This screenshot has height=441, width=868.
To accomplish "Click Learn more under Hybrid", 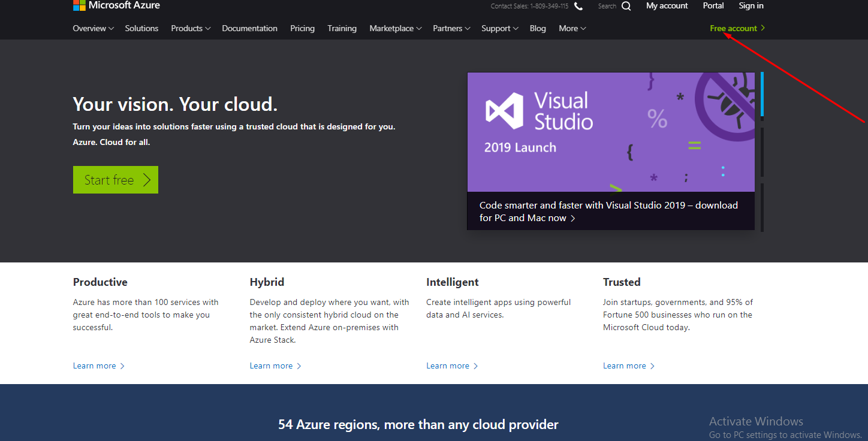I will tap(276, 366).
